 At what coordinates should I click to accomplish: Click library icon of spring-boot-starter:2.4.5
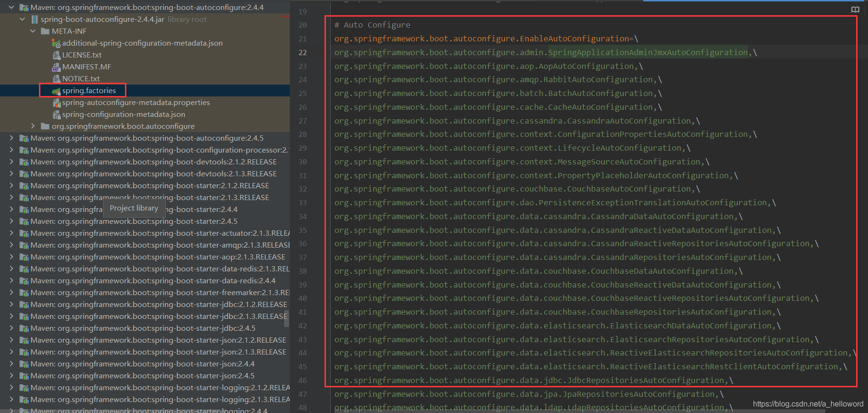[x=24, y=221]
